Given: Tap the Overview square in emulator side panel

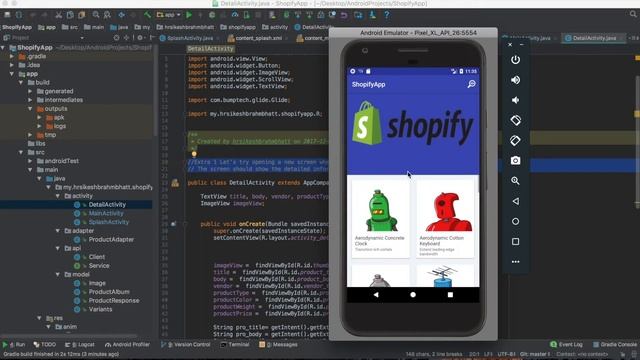Looking at the screenshot, I should [x=516, y=242].
